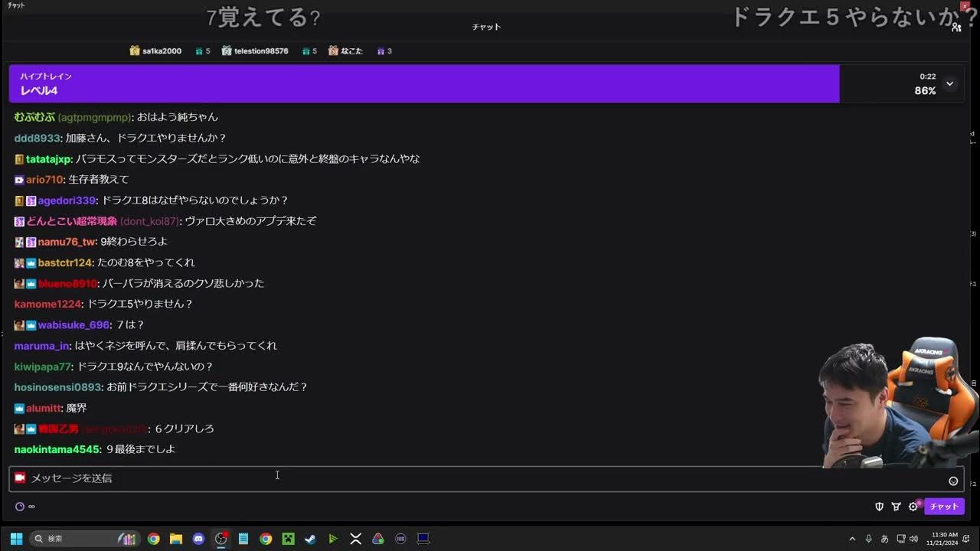Click username agedori339 in chat
The height and width of the screenshot is (551, 980).
coord(67,201)
